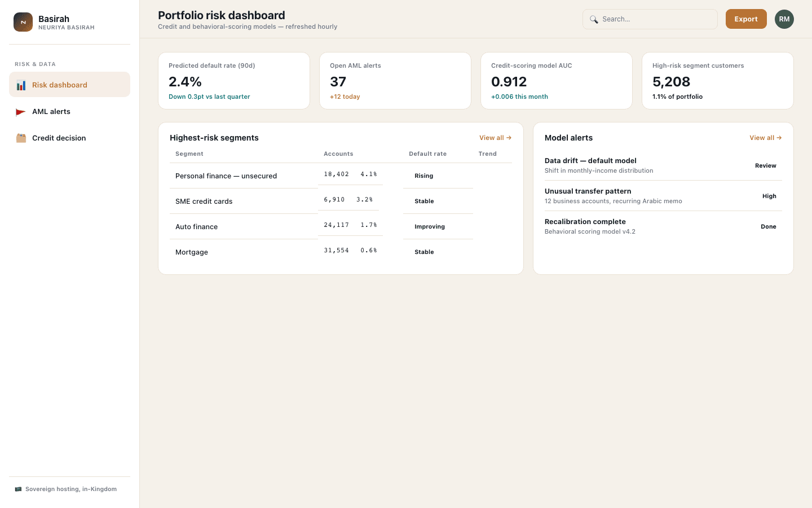Click the Credit decision box icon

click(21, 138)
